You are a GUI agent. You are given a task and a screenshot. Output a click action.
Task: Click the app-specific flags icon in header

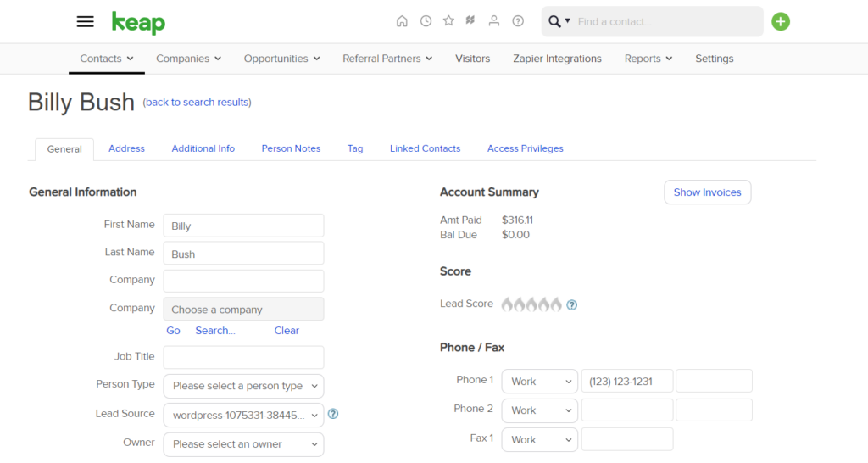(470, 21)
